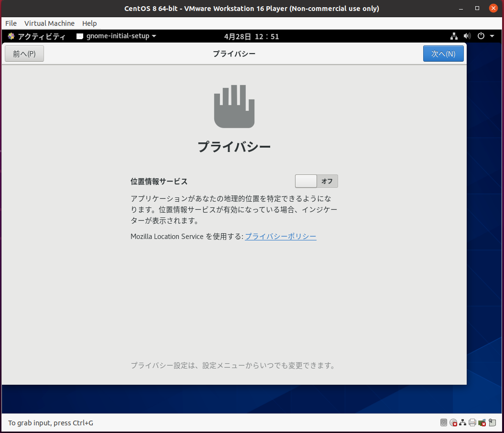Viewport: 504px width, 433px height.
Task: Open the プライバシーポリシー link
Action: 280,237
